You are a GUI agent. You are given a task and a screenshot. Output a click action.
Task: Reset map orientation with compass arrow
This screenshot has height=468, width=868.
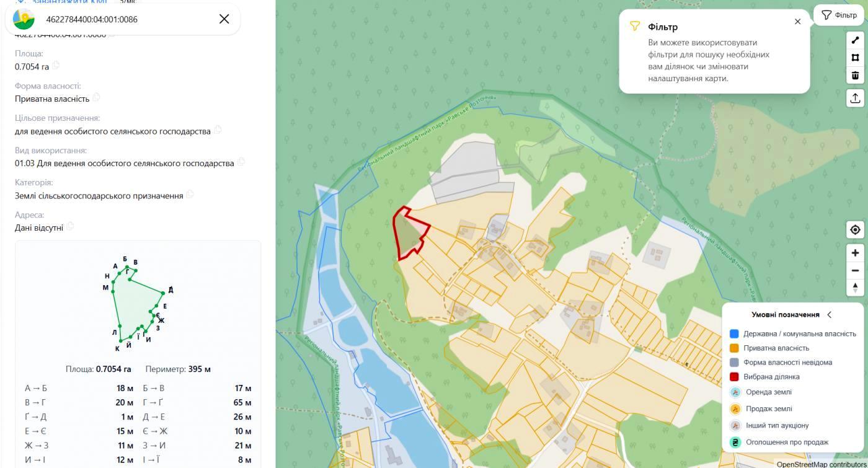tap(855, 288)
